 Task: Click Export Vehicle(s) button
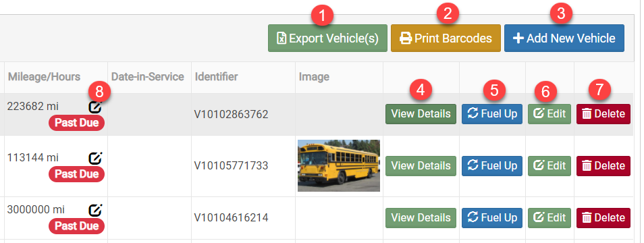(327, 38)
